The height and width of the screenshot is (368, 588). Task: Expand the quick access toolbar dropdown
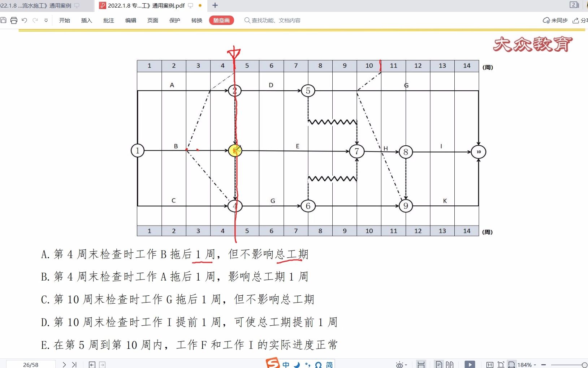click(x=46, y=21)
